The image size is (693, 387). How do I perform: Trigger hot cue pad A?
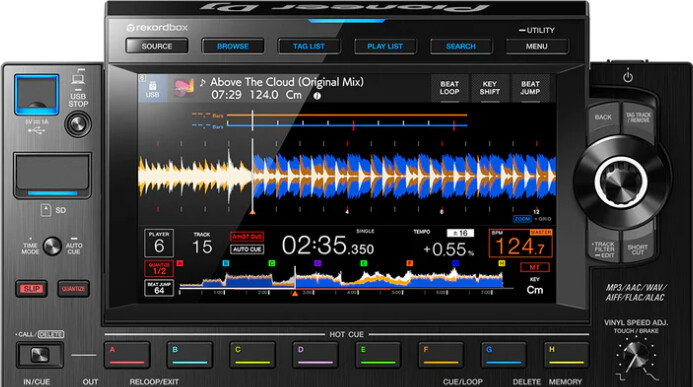click(x=127, y=355)
